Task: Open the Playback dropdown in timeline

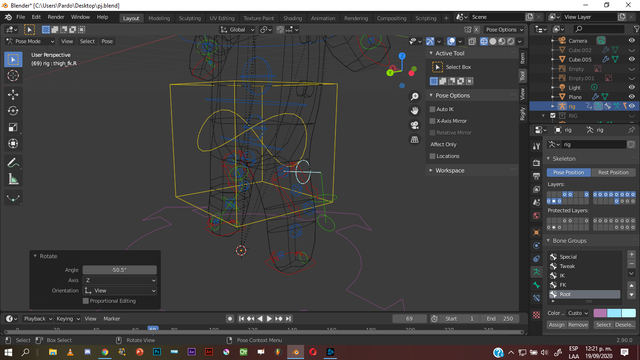Action: pyautogui.click(x=38, y=319)
